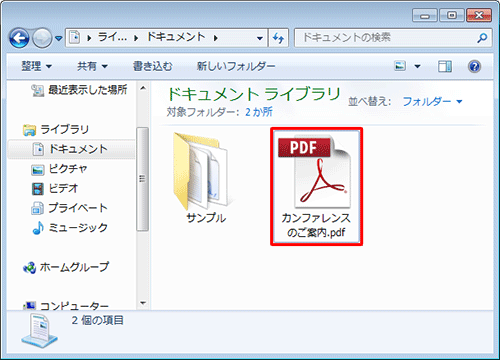
Task: Toggle the preview pane
Action: coord(445,66)
